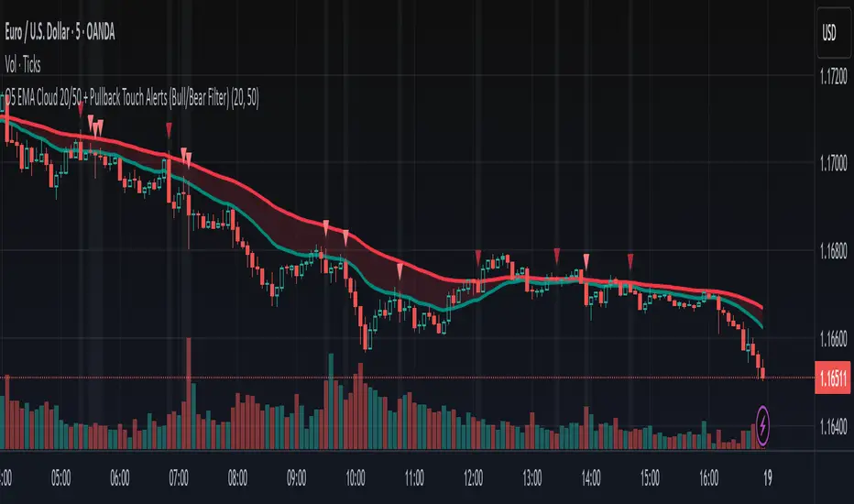Click the triangle marker inside the cloud before 11:00
The width and height of the screenshot is (854, 504).
(400, 269)
